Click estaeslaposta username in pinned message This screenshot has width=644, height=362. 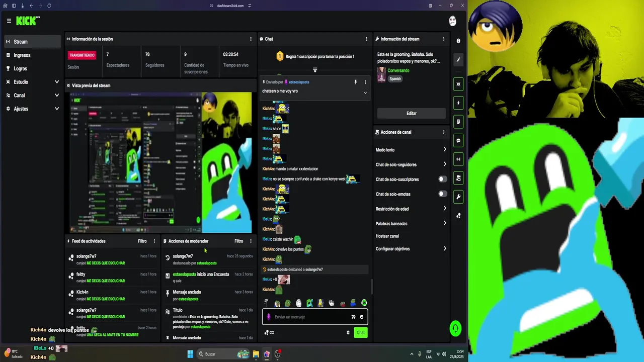pos(299,82)
